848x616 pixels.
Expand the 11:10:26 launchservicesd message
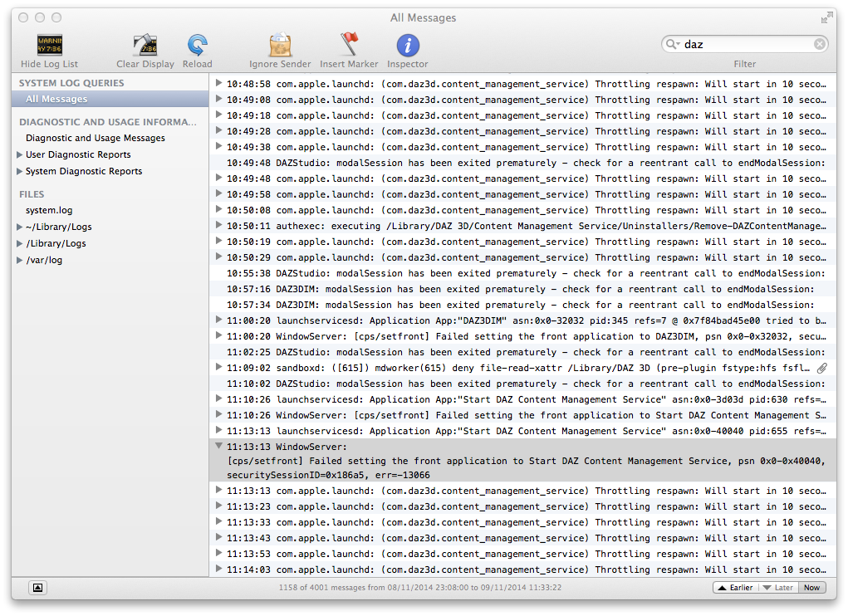point(218,398)
